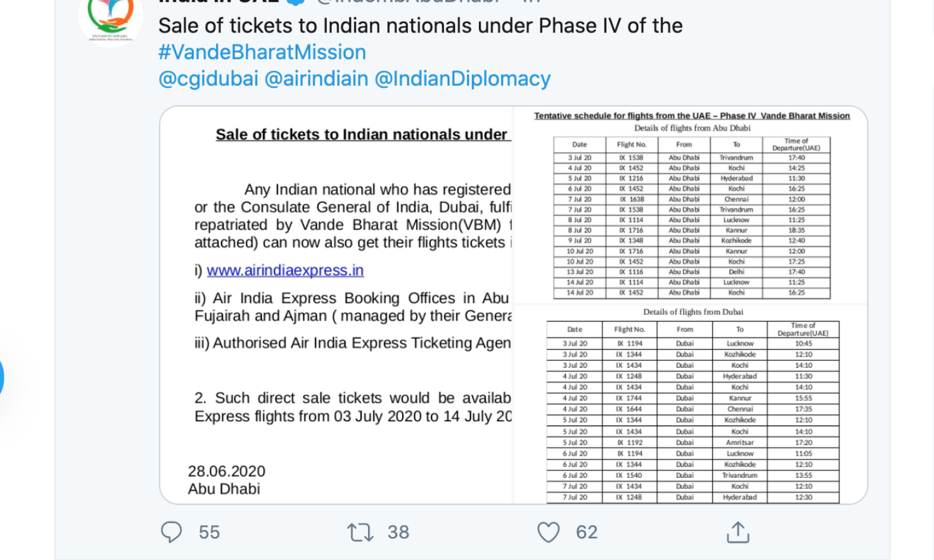Click the retweet count 38

click(x=399, y=532)
